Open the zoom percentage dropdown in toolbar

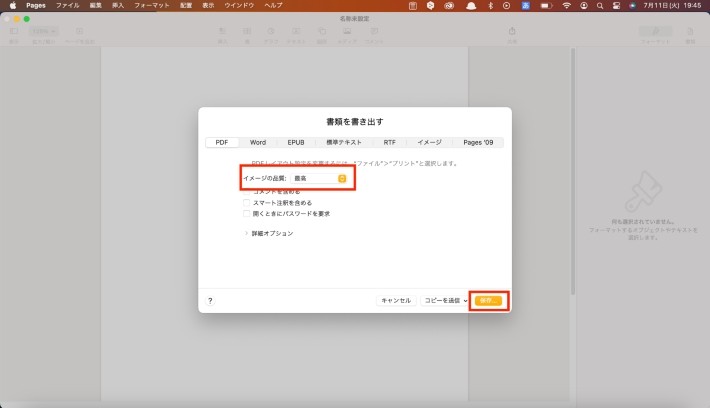coord(44,31)
